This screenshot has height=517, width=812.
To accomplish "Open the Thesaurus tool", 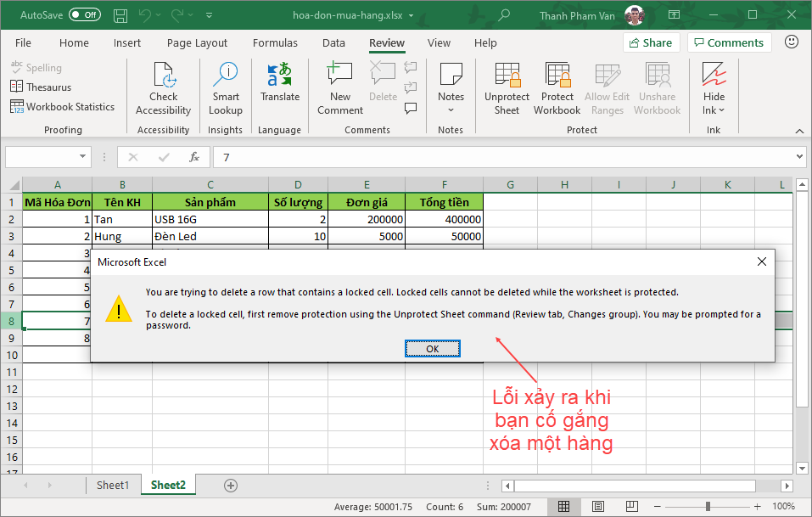I will pyautogui.click(x=41, y=87).
